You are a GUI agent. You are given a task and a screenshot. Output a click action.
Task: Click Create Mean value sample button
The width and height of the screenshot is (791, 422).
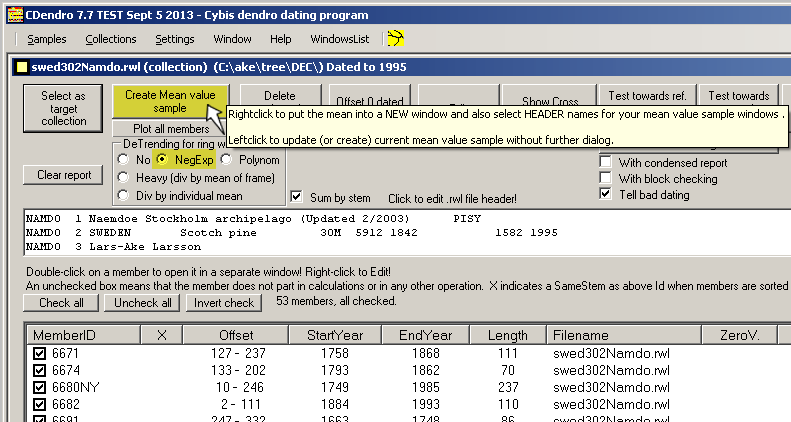point(170,101)
